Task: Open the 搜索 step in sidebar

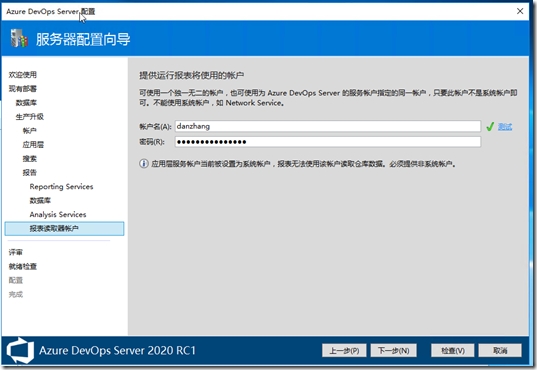Action: click(x=29, y=159)
